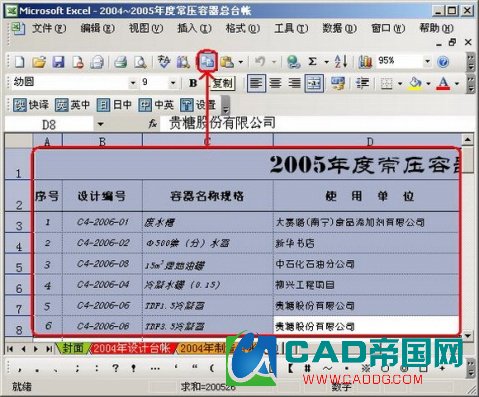
Task: Click the AutoSum sigma icon
Action: pyautogui.click(x=312, y=62)
